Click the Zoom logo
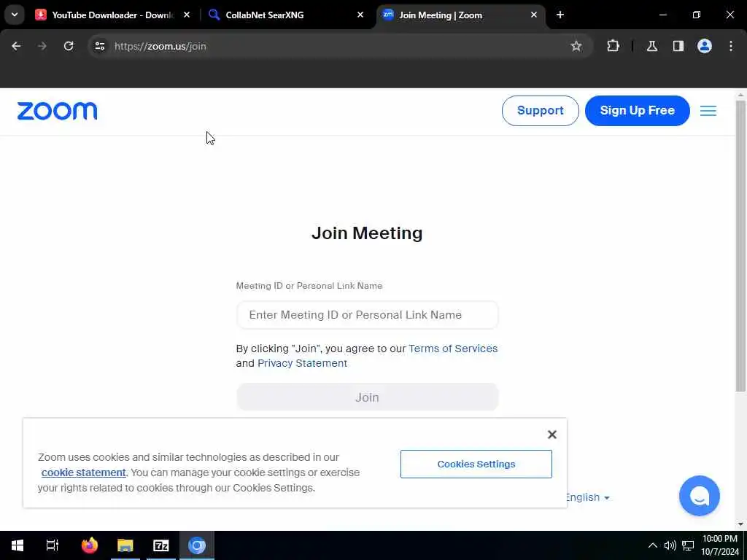 (57, 111)
